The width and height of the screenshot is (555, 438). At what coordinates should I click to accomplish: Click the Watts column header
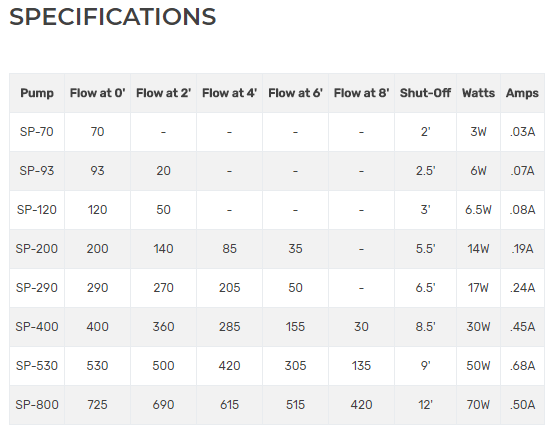(x=478, y=93)
